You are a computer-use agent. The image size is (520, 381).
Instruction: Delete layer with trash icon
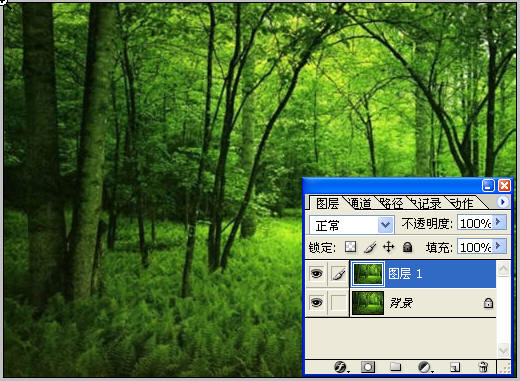tap(483, 367)
